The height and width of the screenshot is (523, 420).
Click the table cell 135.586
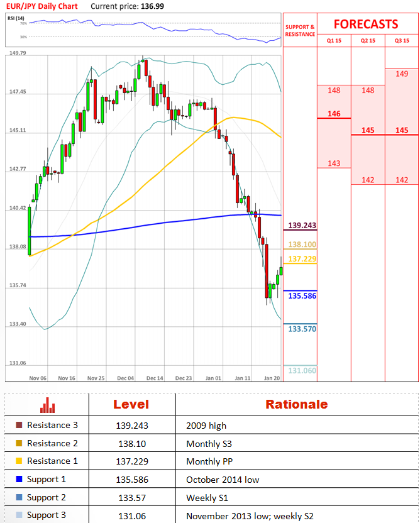coord(132,480)
